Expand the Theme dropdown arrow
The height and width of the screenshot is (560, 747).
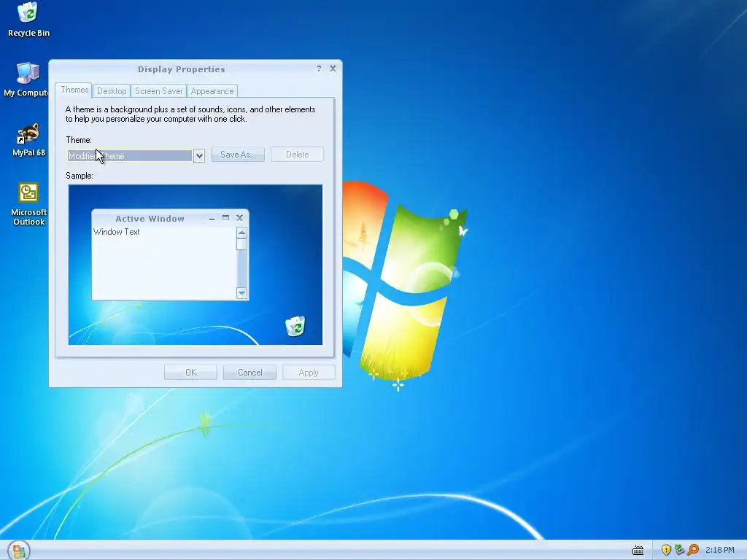point(199,156)
